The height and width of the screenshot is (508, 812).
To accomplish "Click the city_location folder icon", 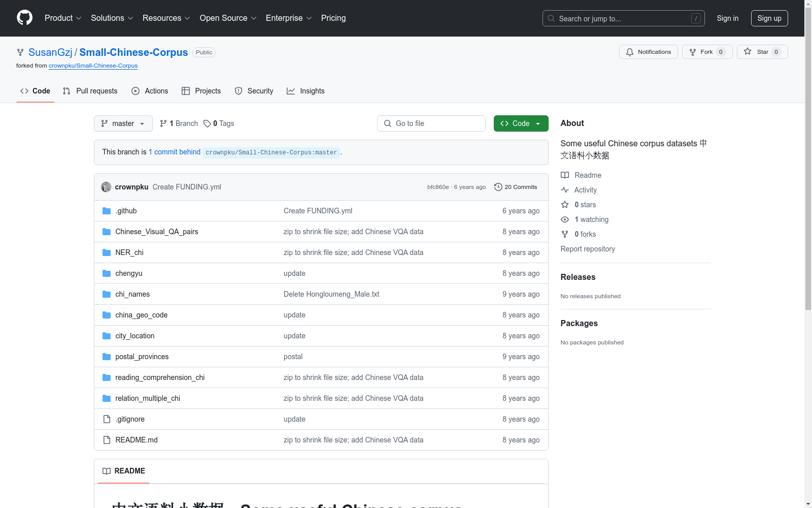I will pos(107,336).
